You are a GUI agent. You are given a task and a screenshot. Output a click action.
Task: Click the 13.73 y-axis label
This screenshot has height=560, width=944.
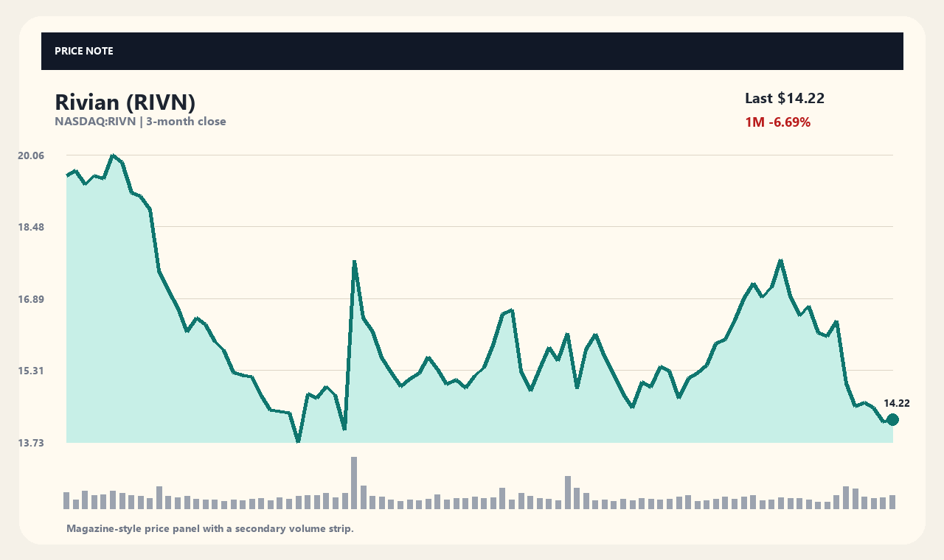pyautogui.click(x=31, y=443)
